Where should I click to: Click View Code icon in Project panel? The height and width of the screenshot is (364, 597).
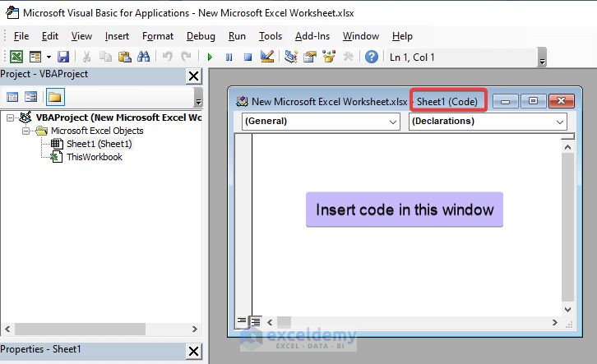(x=12, y=97)
